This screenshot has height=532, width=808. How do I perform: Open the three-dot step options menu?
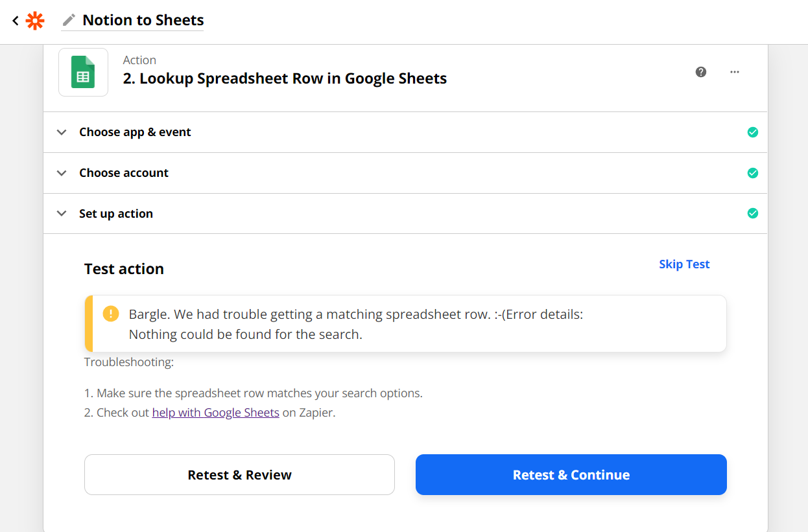[x=735, y=72]
